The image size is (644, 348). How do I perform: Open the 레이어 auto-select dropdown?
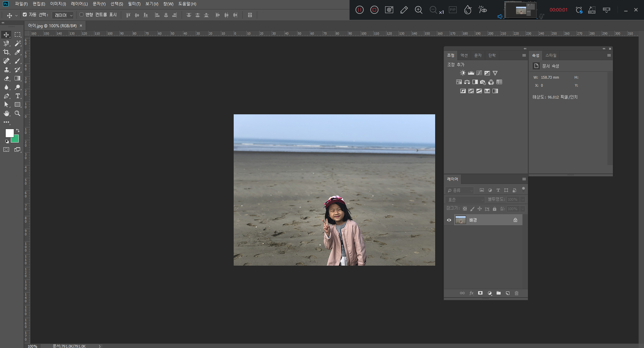[x=63, y=15]
